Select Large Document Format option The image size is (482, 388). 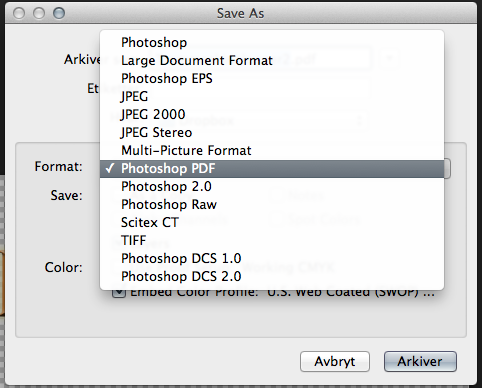pyautogui.click(x=272, y=60)
